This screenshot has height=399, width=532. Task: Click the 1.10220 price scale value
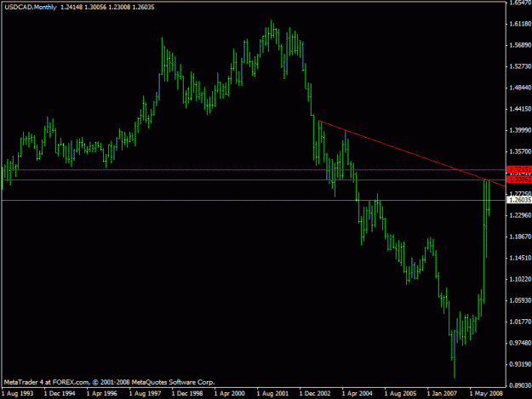pyautogui.click(x=520, y=279)
